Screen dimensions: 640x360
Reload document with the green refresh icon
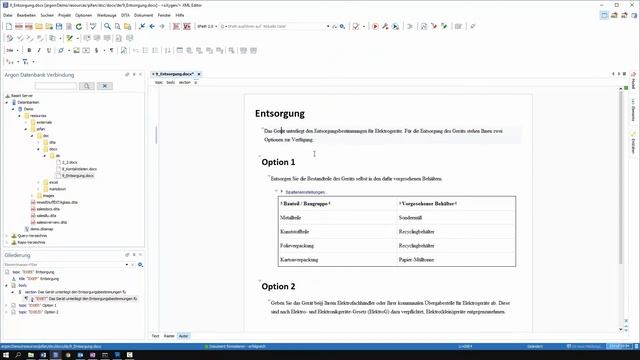[79, 27]
